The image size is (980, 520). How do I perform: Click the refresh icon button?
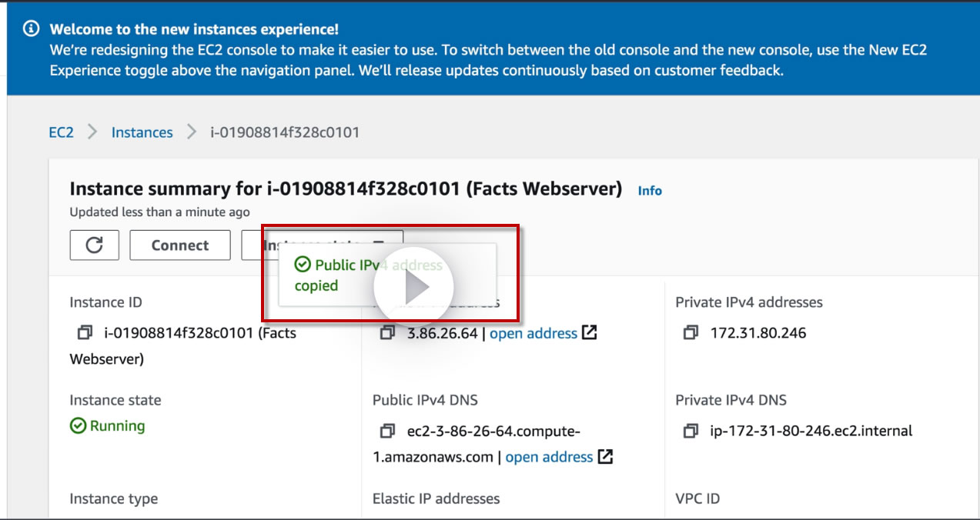[x=94, y=245]
